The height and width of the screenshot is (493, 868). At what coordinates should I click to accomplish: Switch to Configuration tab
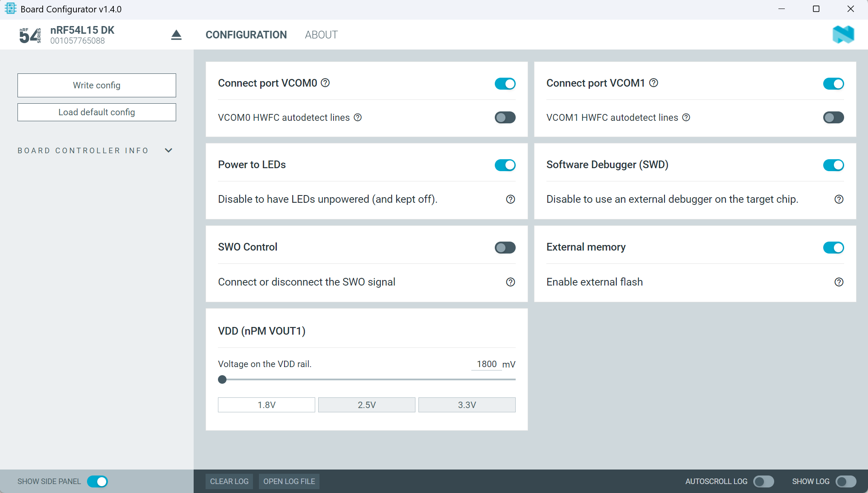[x=246, y=35]
